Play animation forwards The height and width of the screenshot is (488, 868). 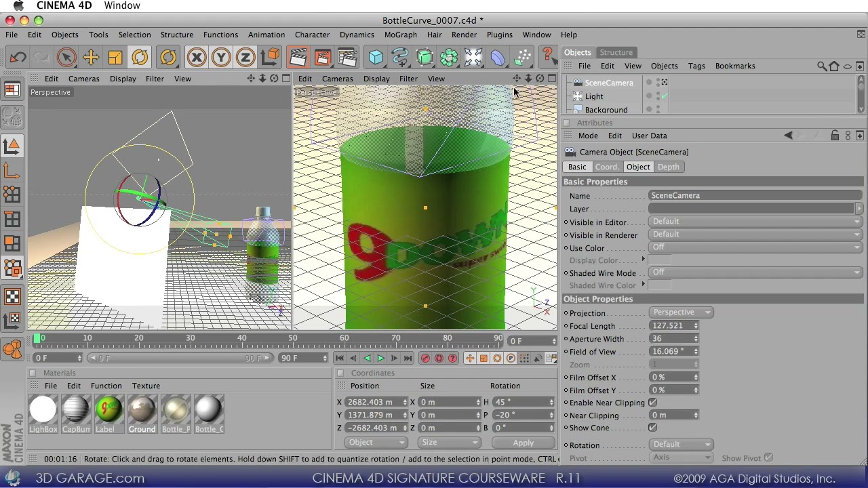click(x=380, y=358)
